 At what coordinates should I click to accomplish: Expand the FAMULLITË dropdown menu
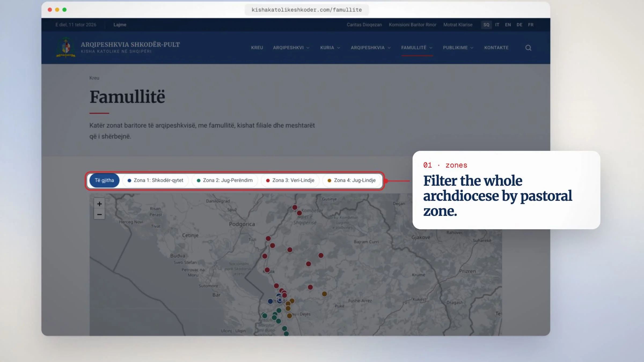pyautogui.click(x=417, y=48)
